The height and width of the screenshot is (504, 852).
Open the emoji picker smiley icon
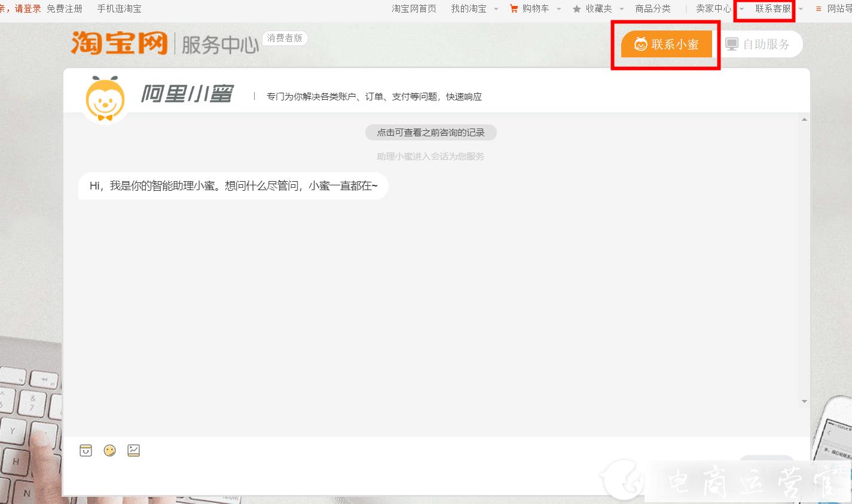109,450
